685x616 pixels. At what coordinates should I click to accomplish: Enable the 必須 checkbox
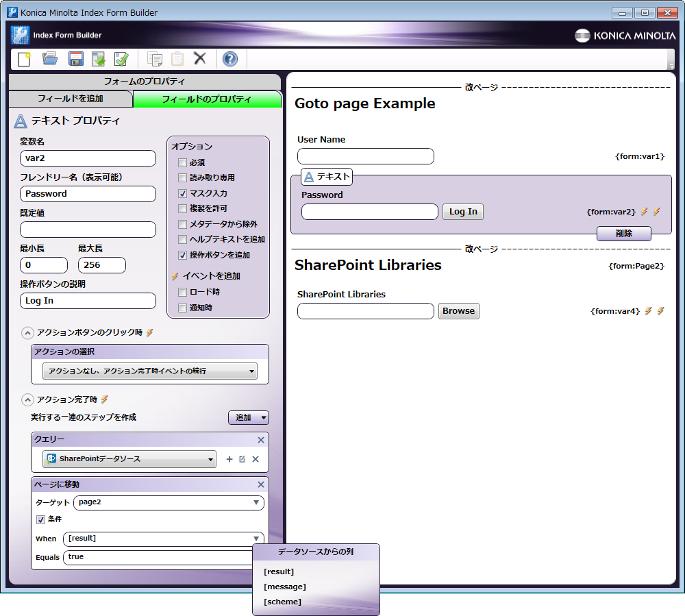pos(183,163)
